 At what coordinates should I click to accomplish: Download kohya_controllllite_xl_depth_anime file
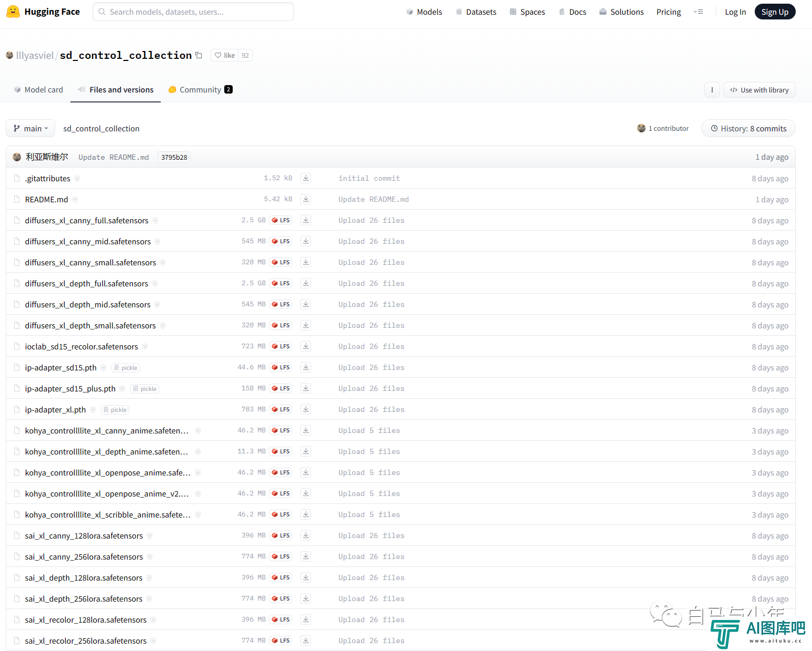coord(306,451)
